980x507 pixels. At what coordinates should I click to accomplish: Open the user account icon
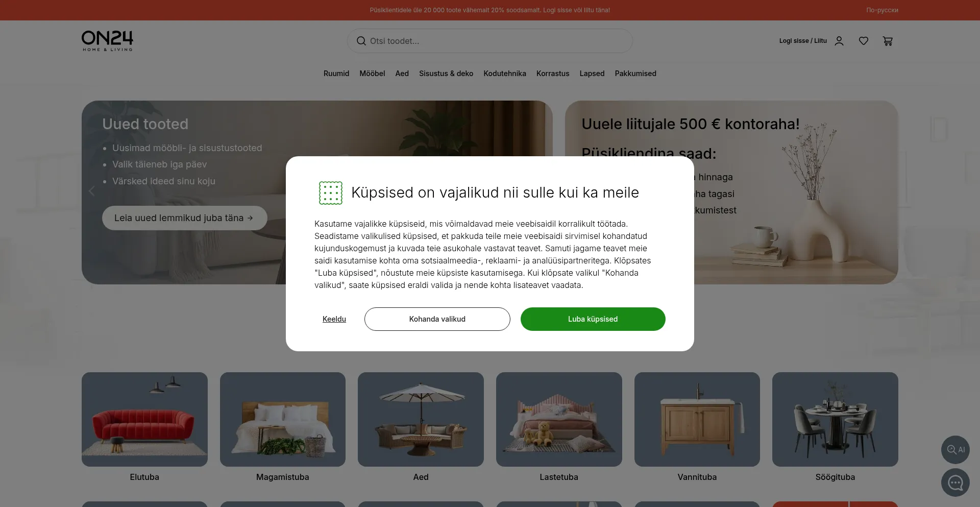coord(839,41)
